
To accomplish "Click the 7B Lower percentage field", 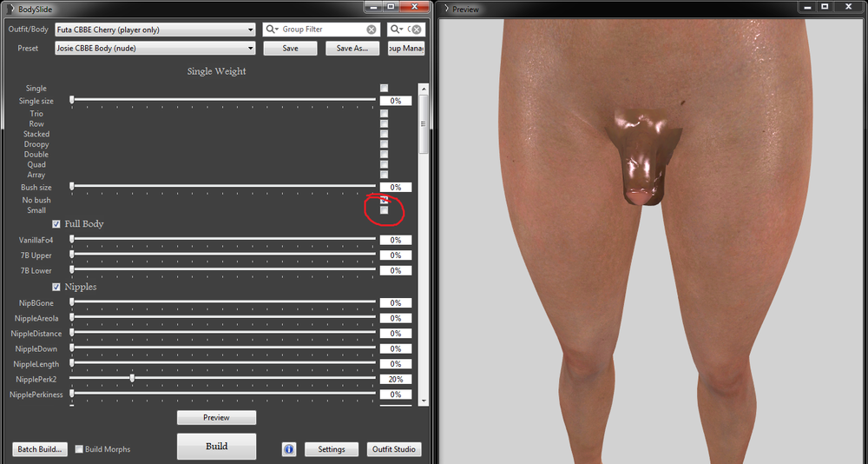I will 395,270.
